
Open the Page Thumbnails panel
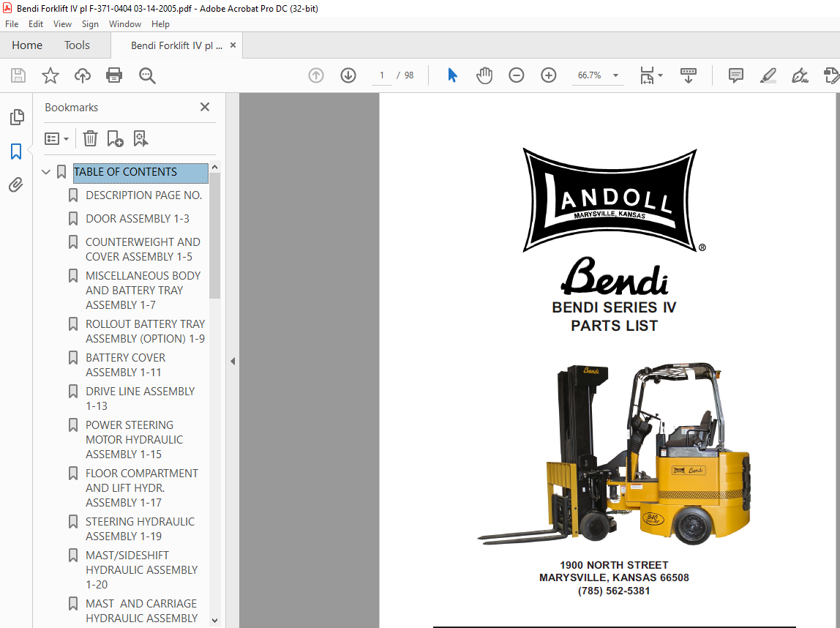click(x=17, y=117)
